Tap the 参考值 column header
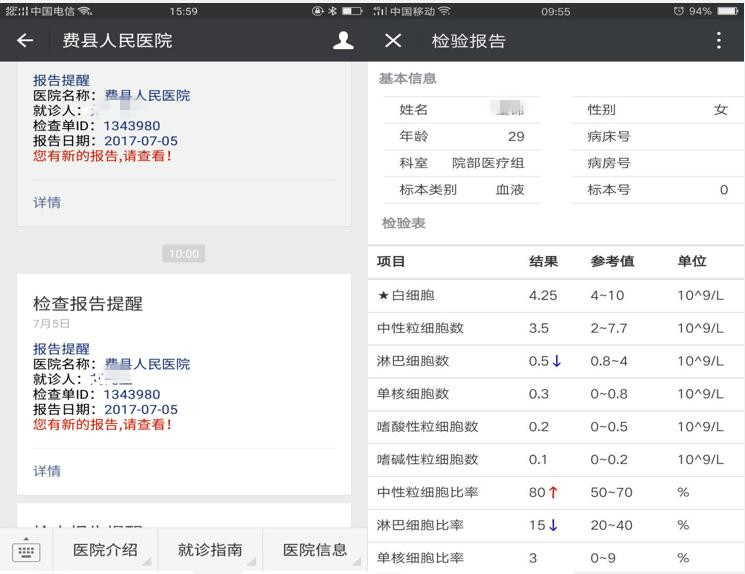This screenshot has height=574, width=745. pyautogui.click(x=612, y=262)
